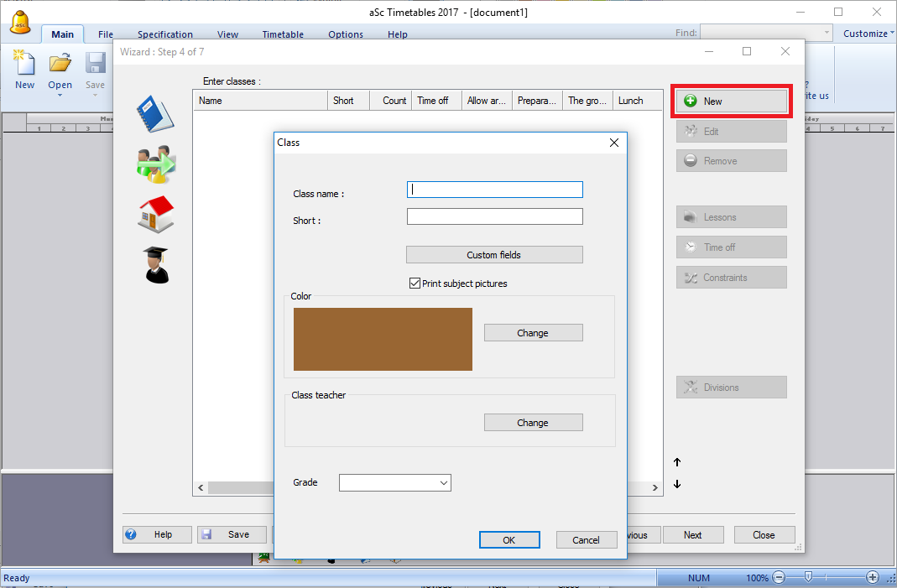Change the class teacher
Image resolution: width=897 pixels, height=588 pixels.
click(533, 423)
